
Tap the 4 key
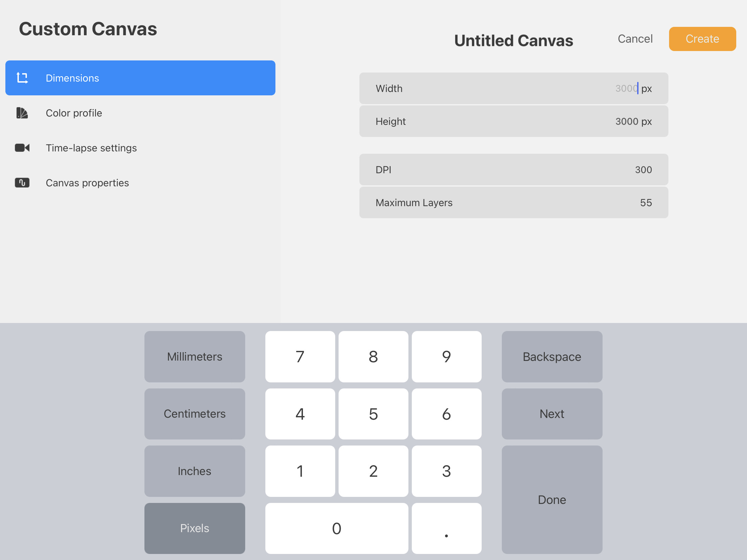click(300, 414)
